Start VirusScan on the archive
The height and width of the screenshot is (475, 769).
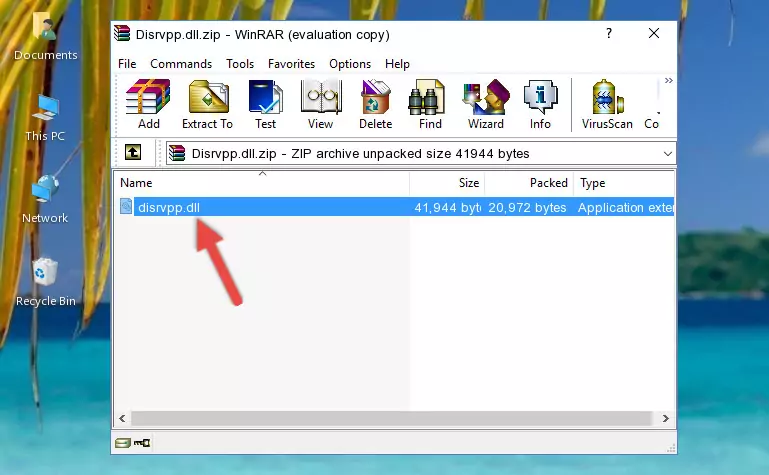point(607,104)
